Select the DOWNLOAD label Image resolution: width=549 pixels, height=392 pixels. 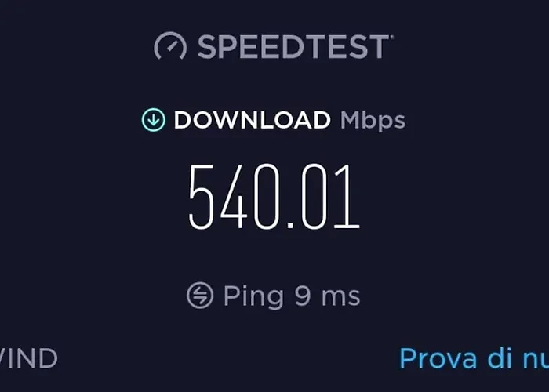(252, 120)
